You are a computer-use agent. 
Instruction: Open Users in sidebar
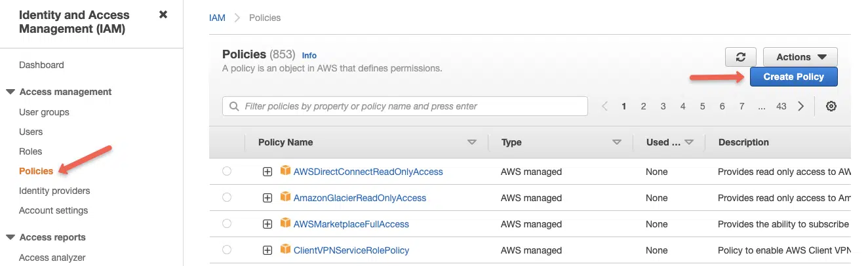coord(31,132)
